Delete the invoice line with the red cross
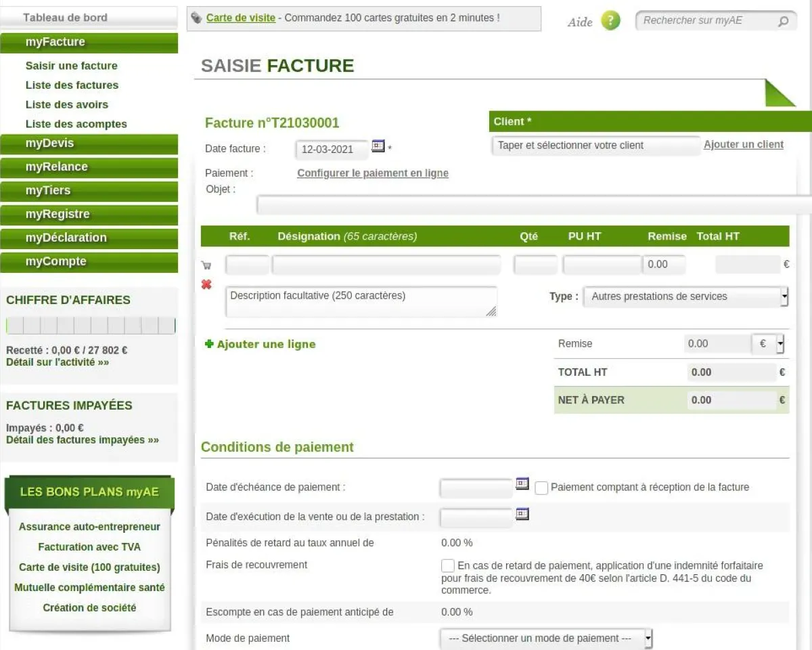This screenshot has width=812, height=650. 207,284
